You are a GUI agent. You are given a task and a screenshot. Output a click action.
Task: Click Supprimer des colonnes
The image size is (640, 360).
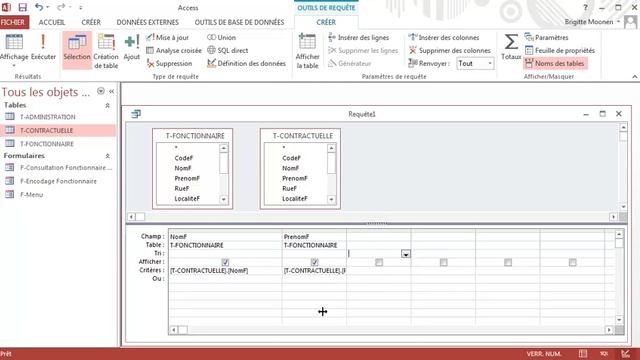(x=449, y=51)
